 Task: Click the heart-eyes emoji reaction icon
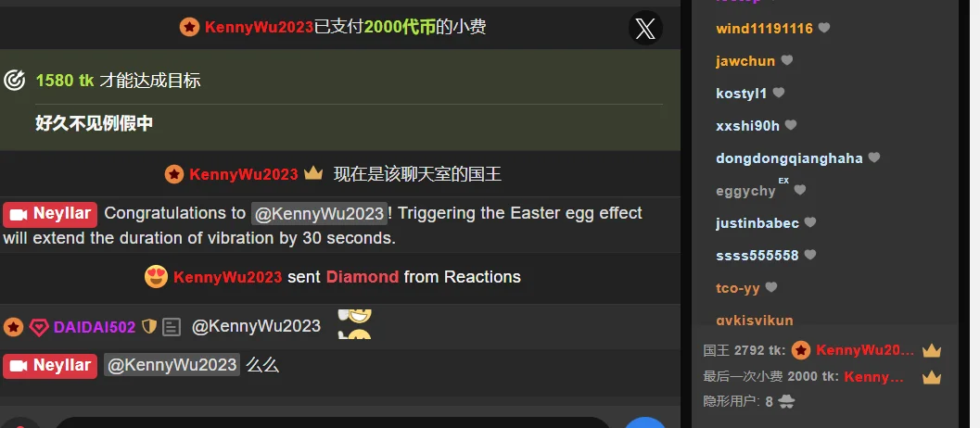(156, 276)
